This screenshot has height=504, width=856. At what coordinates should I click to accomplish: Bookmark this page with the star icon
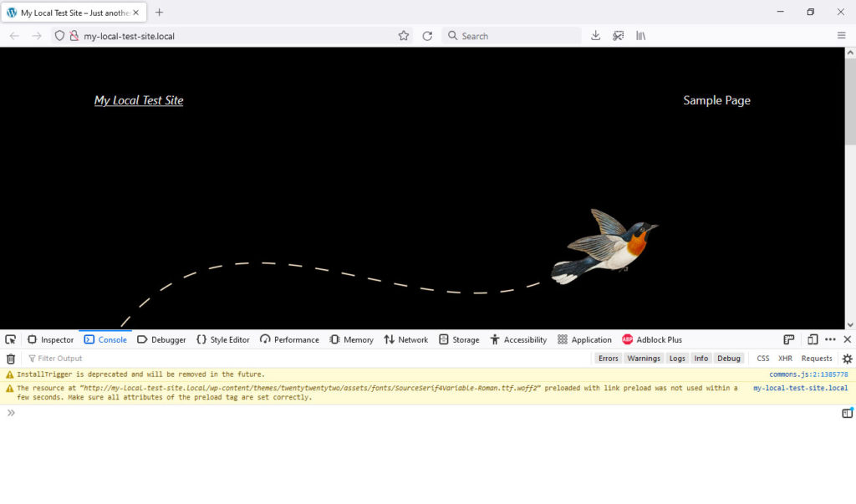point(404,36)
